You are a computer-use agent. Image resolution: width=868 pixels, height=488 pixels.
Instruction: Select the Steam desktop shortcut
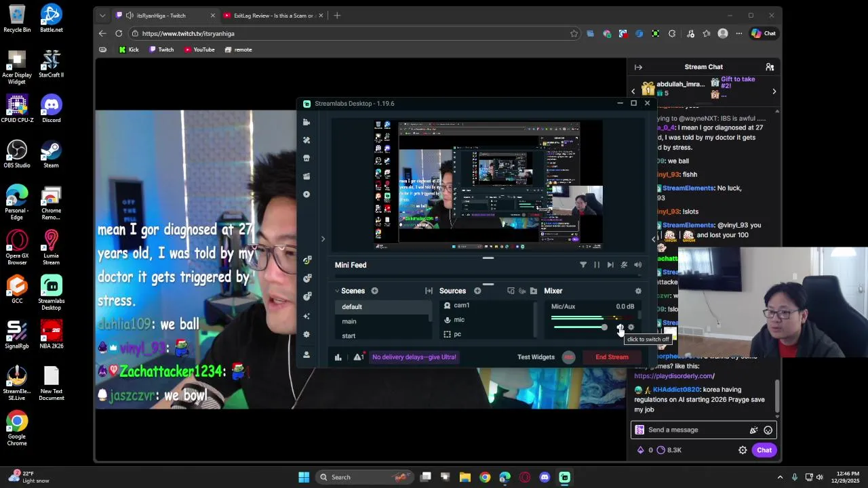click(x=51, y=154)
